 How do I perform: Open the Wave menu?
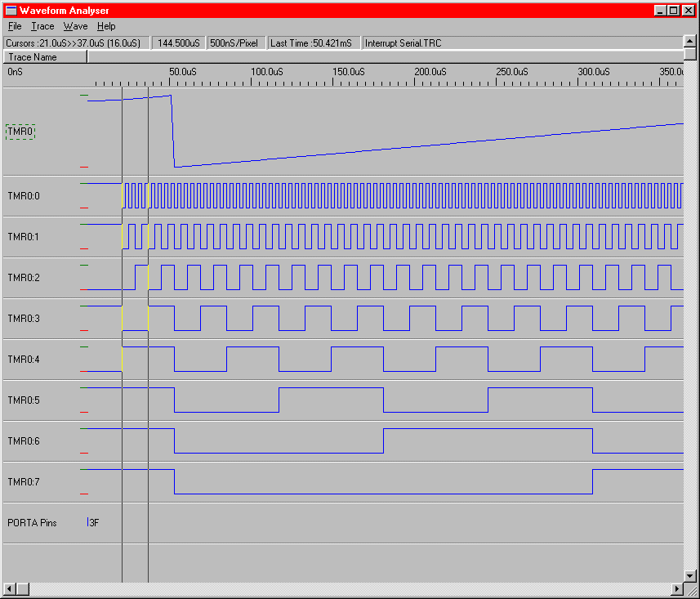pos(75,26)
